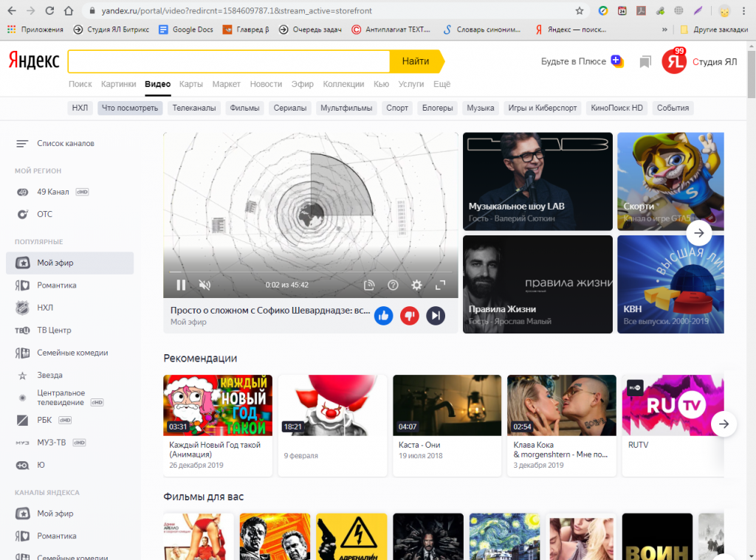This screenshot has height=560, width=756.
Task: Open Chrome three-dot menu
Action: (746, 10)
